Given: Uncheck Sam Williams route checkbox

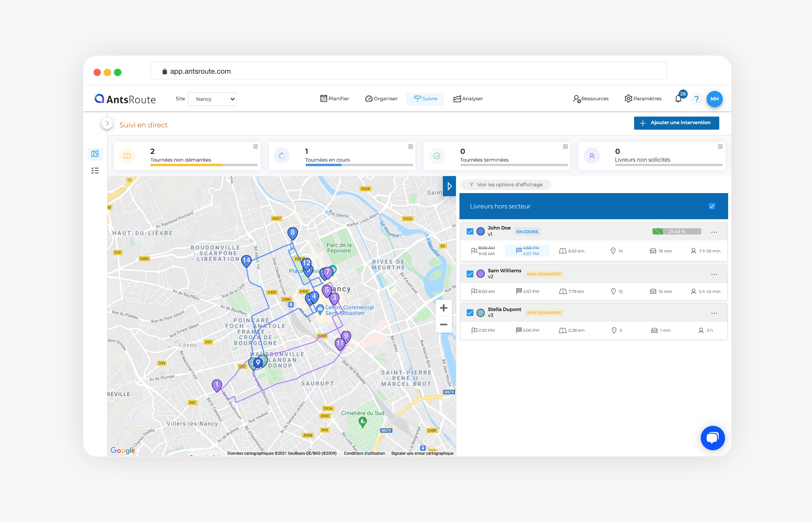Looking at the screenshot, I should [470, 274].
